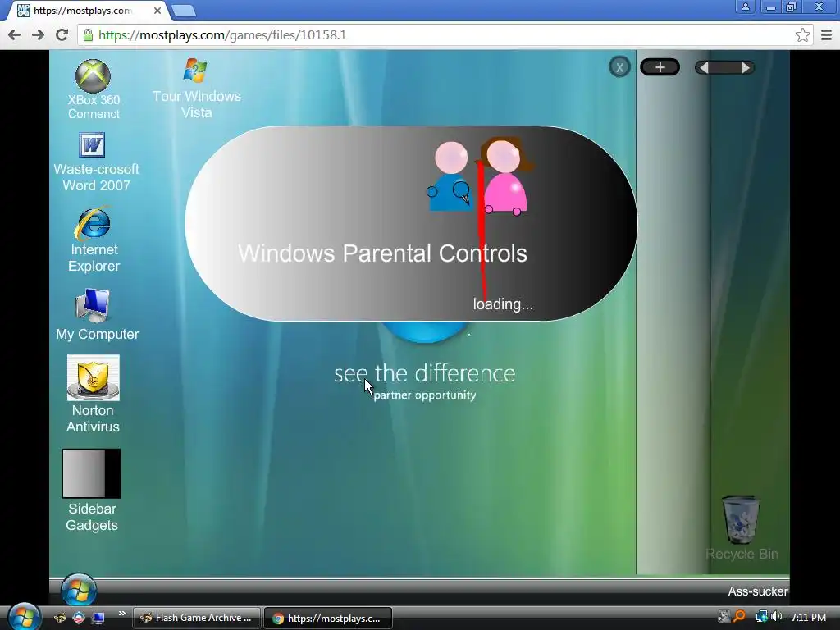The height and width of the screenshot is (630, 840).
Task: Click the Chrome user profile button
Action: [745, 7]
